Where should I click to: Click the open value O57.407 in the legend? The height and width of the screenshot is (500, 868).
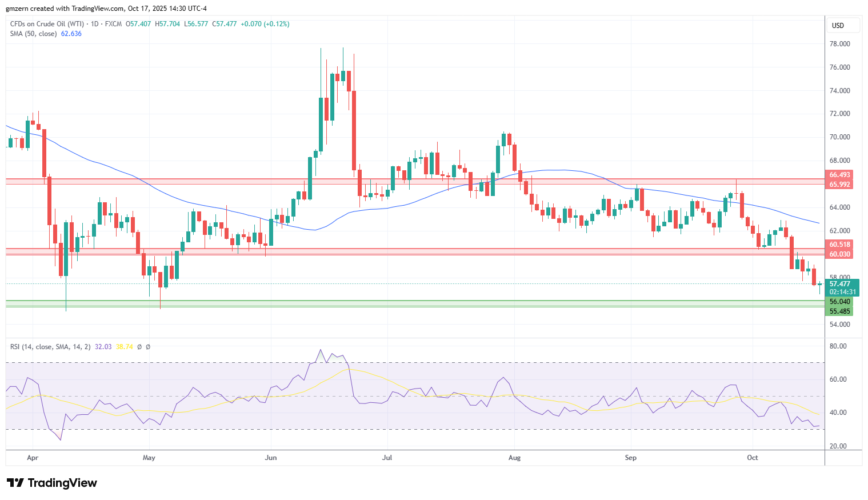pos(139,24)
